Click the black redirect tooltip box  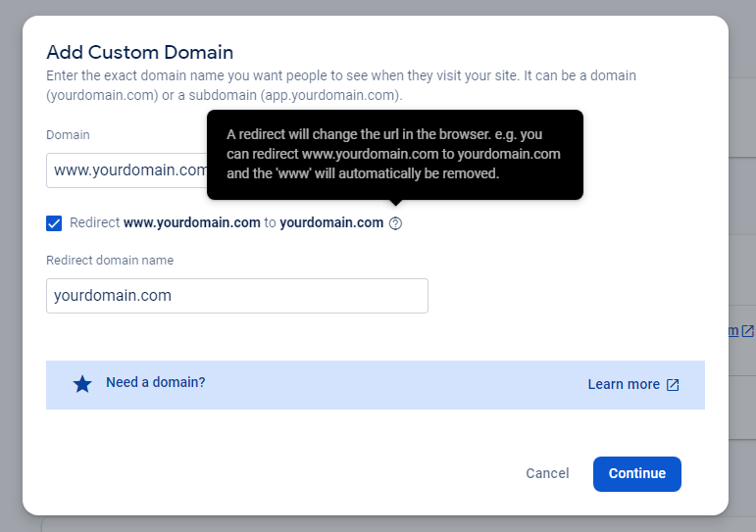tap(394, 154)
